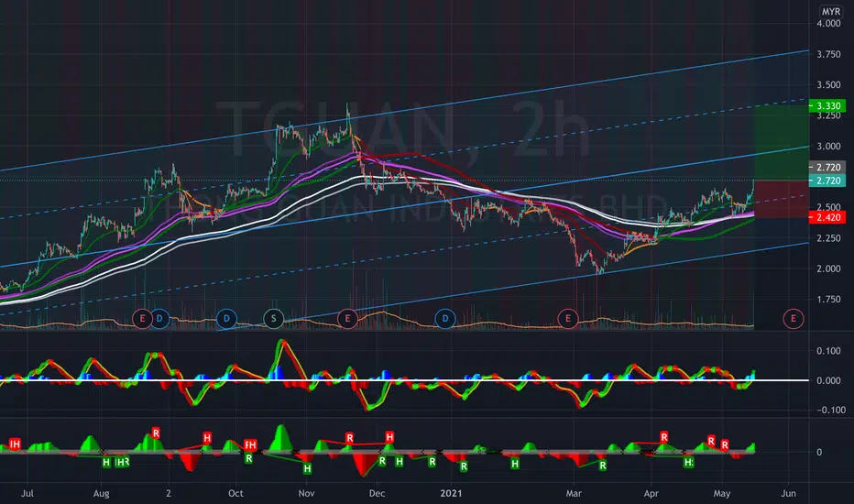Click the MYR currency label

830,11
